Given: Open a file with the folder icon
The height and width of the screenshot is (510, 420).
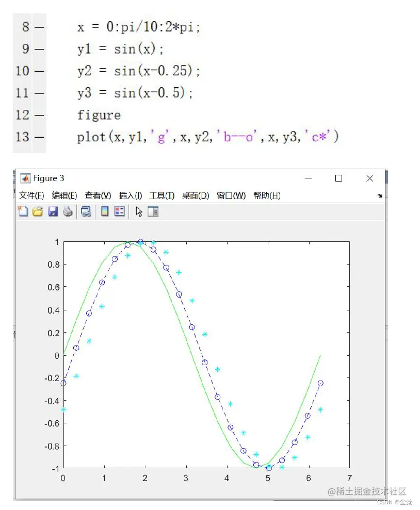Looking at the screenshot, I should coord(38,211).
